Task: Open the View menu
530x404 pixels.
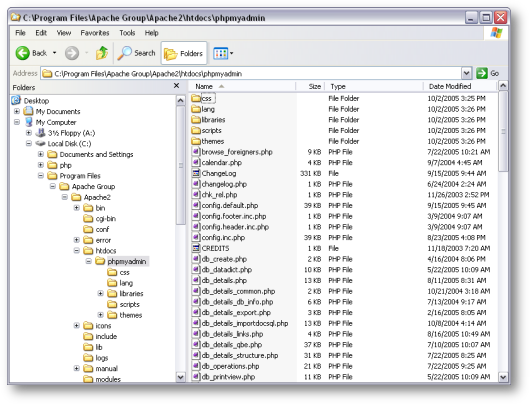Action: click(x=64, y=33)
